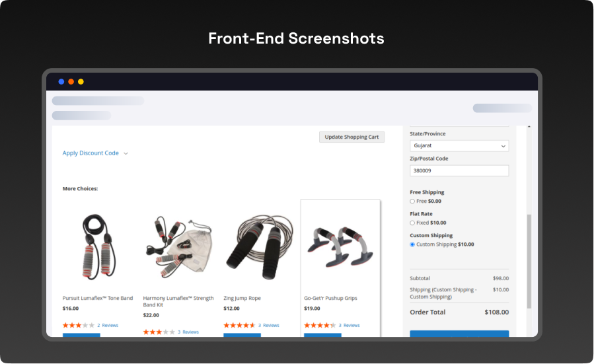Open the 3 Reviews link for Strength Band Kit
Viewport: 594px width, 364px height.
click(188, 332)
